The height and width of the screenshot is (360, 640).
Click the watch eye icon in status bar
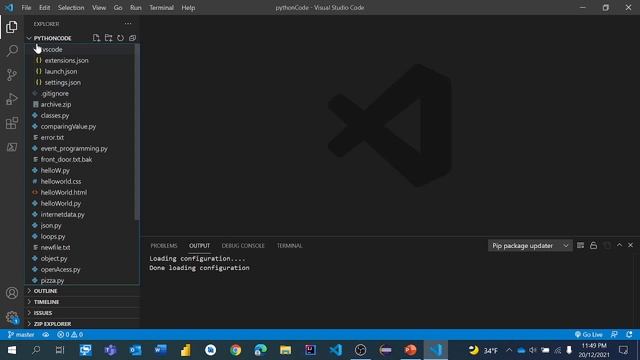coord(46,335)
